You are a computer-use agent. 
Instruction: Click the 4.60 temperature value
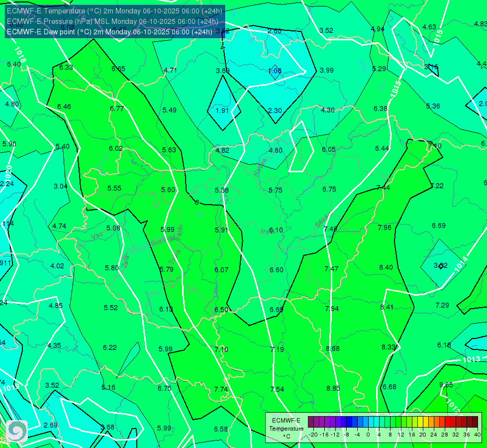(276, 150)
